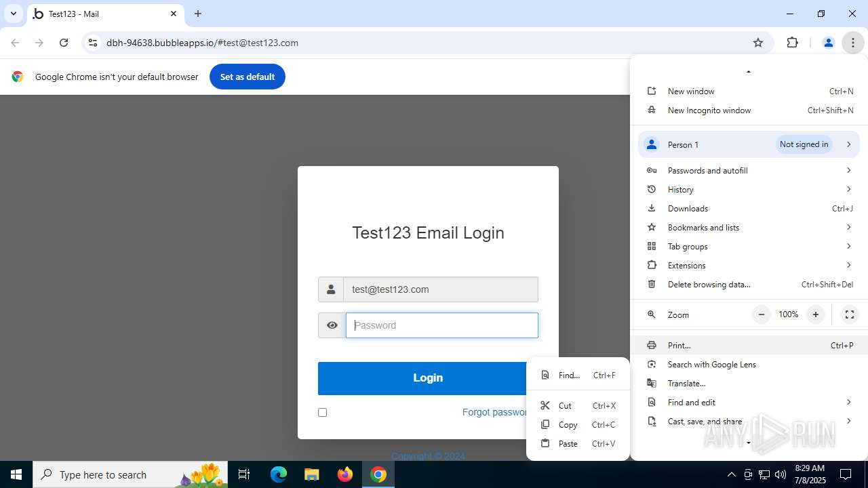Click Paste in the edit submenu
Image resolution: width=868 pixels, height=488 pixels.
(x=578, y=443)
